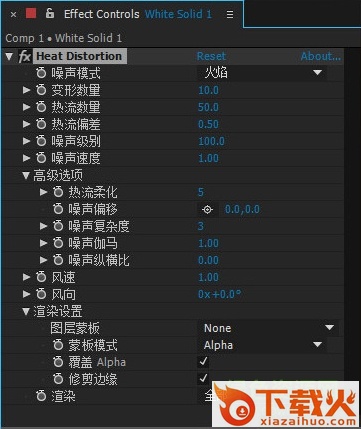Click the Effect Controls tab title

102,14
